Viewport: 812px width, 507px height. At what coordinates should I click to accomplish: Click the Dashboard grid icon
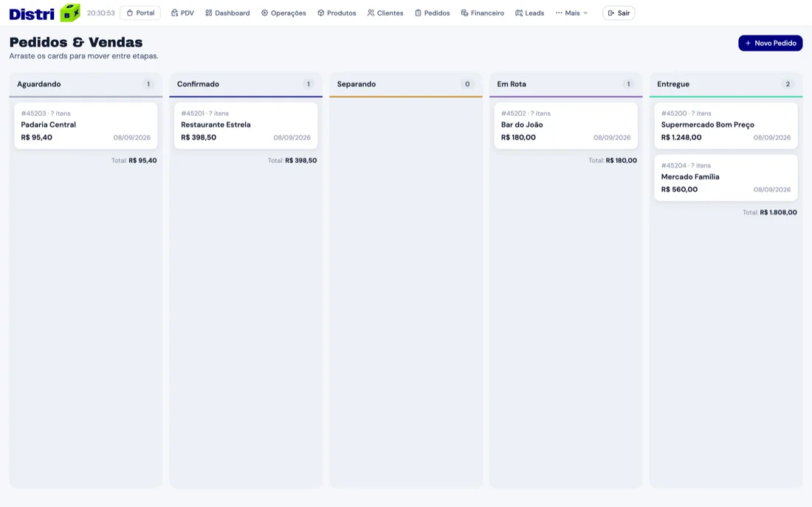click(209, 13)
